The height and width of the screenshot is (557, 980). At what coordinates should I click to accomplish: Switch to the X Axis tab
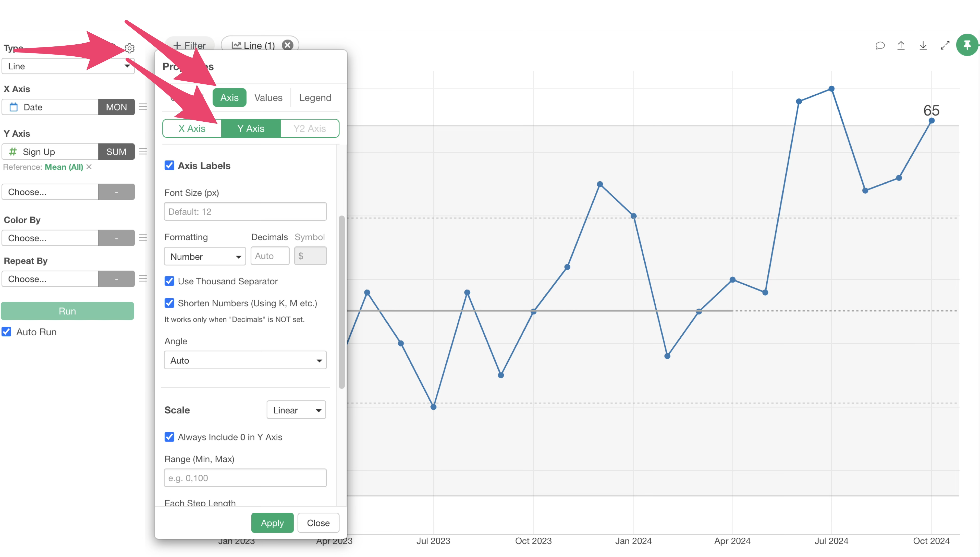pyautogui.click(x=192, y=129)
